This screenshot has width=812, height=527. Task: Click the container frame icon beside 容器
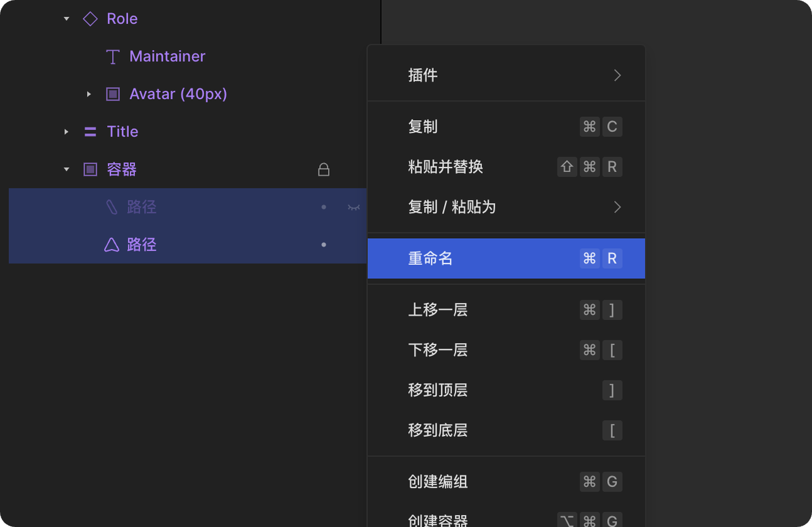[x=90, y=170]
